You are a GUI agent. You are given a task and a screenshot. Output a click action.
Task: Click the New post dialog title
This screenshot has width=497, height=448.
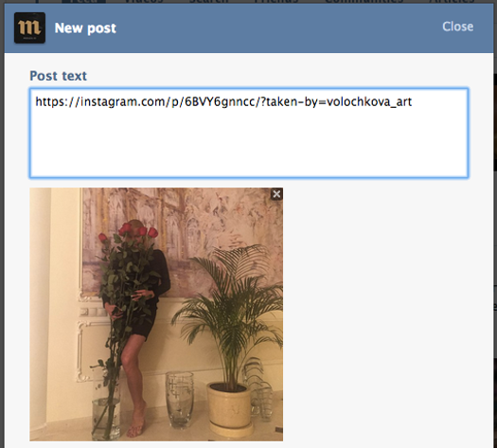[x=85, y=27]
